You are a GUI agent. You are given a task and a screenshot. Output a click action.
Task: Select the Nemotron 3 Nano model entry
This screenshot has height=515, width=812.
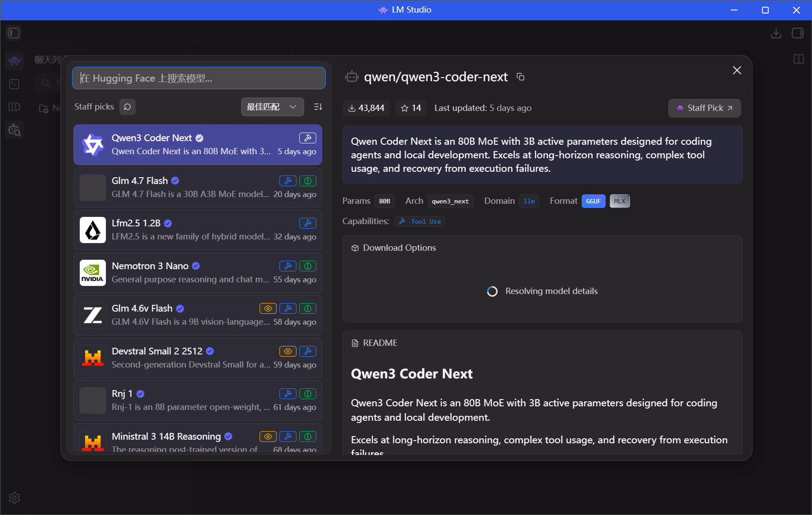click(x=198, y=273)
